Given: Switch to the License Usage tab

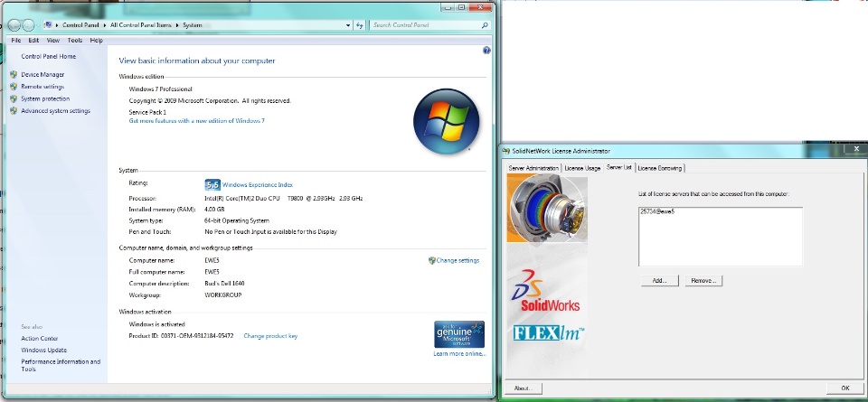Looking at the screenshot, I should click(x=582, y=168).
